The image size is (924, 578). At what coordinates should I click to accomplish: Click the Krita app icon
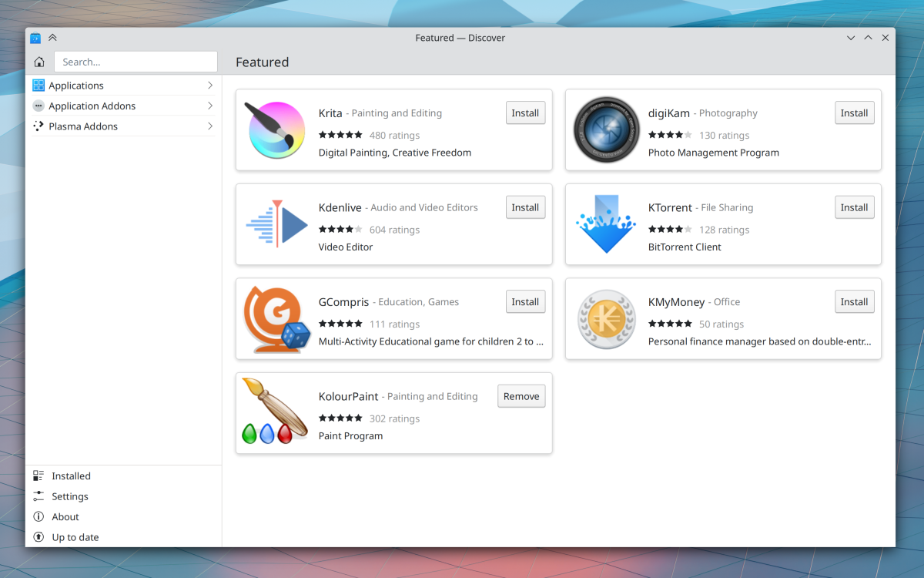pos(276,130)
